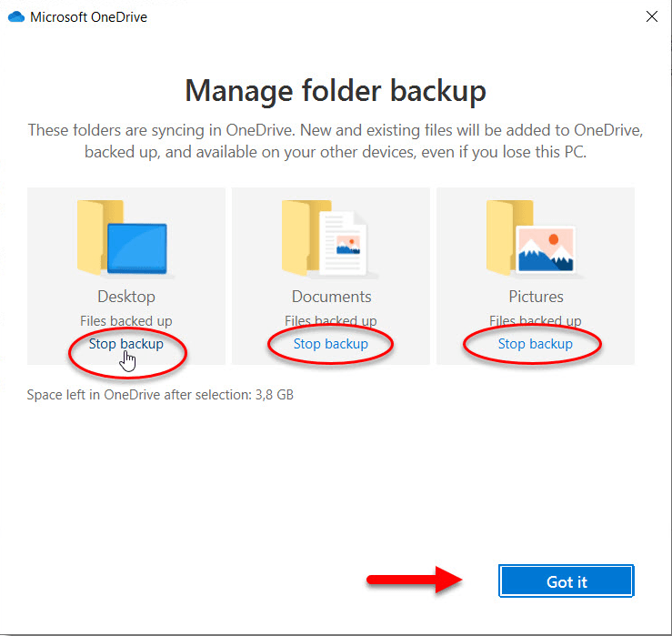The height and width of the screenshot is (636, 672).
Task: Click 'Files backed up' status under Documents
Action: pyautogui.click(x=331, y=321)
